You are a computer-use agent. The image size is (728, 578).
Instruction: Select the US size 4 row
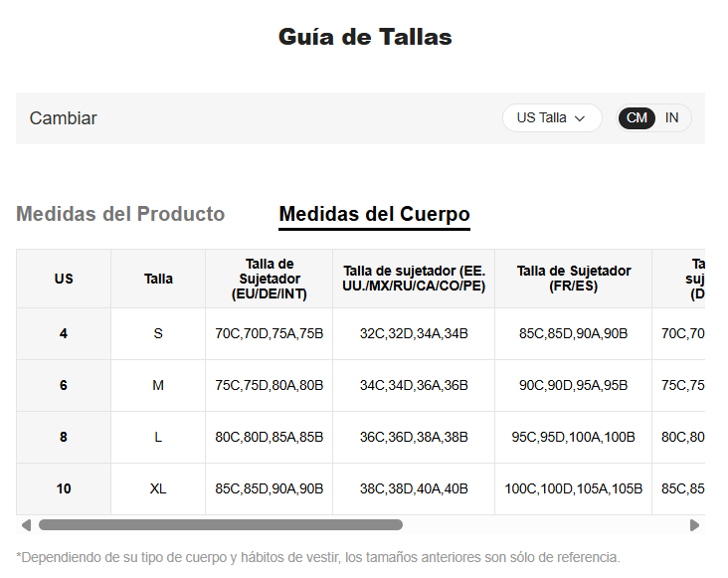point(64,333)
